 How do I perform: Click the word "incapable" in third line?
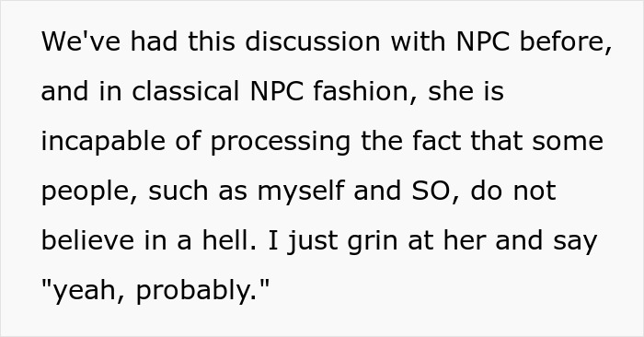[x=103, y=141]
